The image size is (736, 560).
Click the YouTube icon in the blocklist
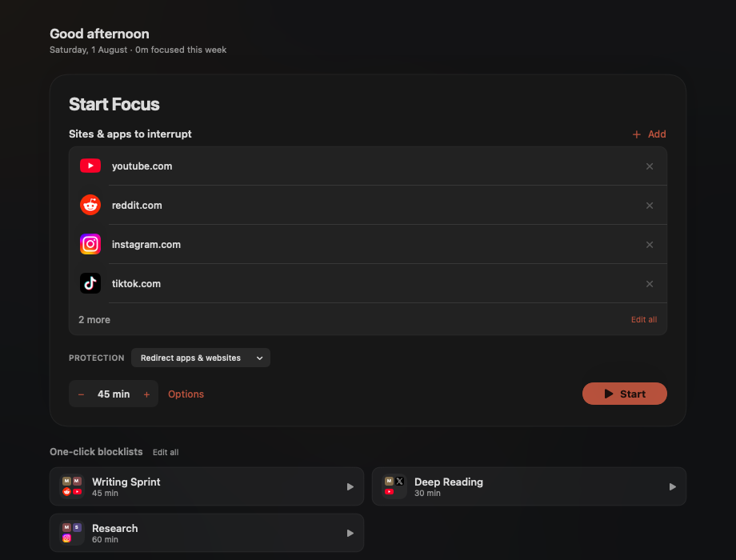pyautogui.click(x=90, y=166)
